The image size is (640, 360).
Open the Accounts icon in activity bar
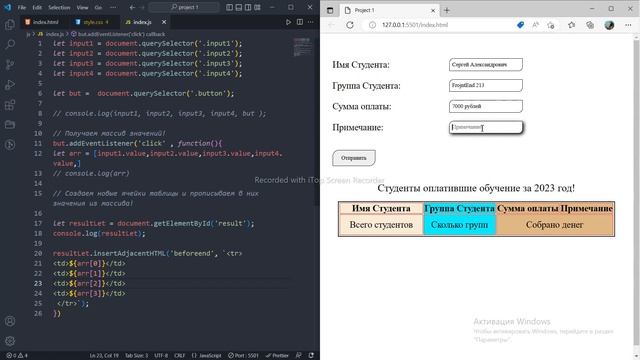(10, 321)
